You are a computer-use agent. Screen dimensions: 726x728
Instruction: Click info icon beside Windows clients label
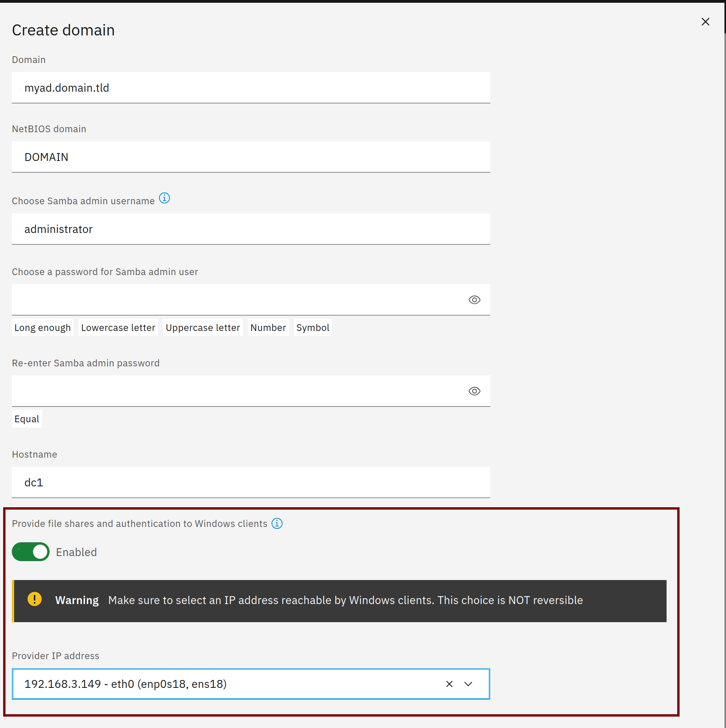tap(277, 523)
